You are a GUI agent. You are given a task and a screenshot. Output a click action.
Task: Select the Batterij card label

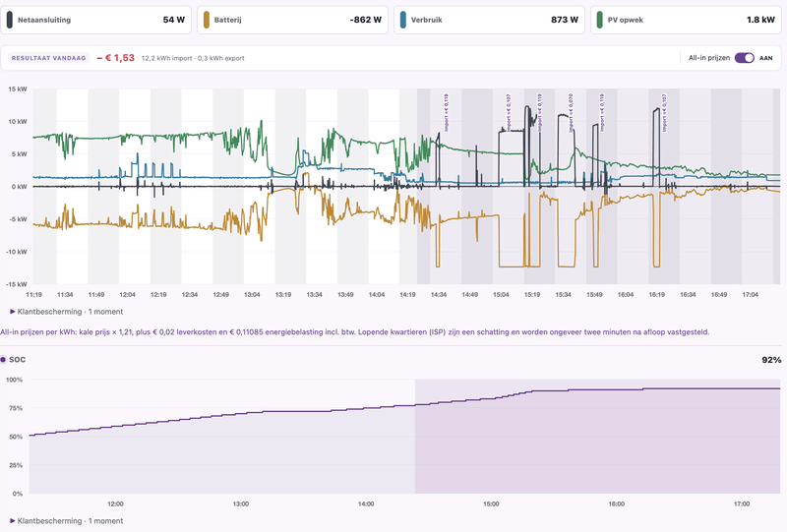tap(228, 20)
